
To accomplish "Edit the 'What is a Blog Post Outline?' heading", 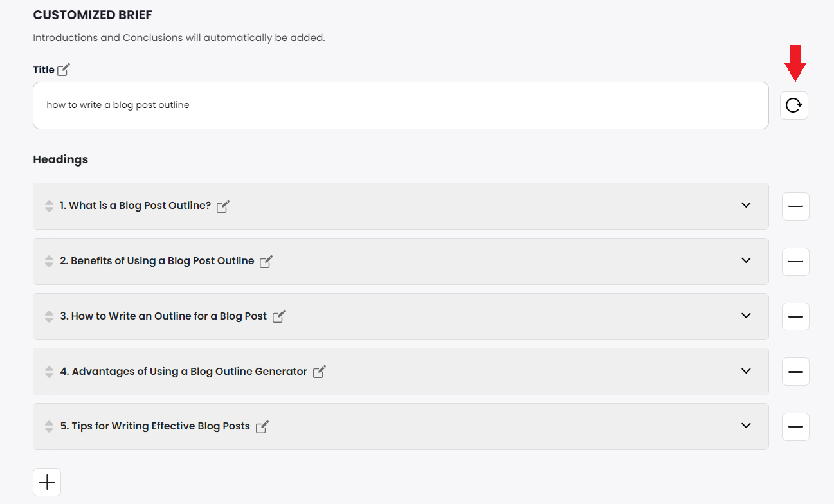I will (x=223, y=206).
